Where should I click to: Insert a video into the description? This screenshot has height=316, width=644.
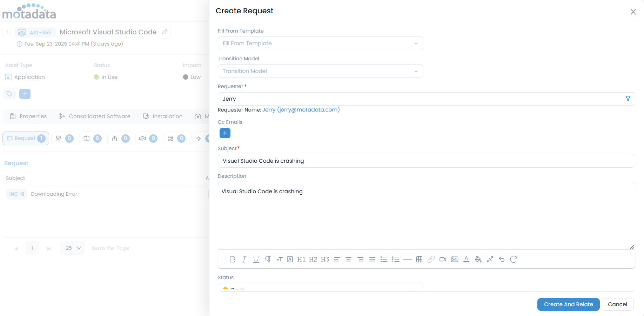(x=443, y=259)
